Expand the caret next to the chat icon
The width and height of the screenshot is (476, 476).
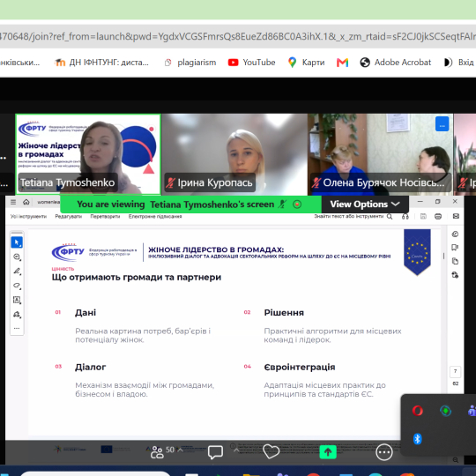coord(236,450)
